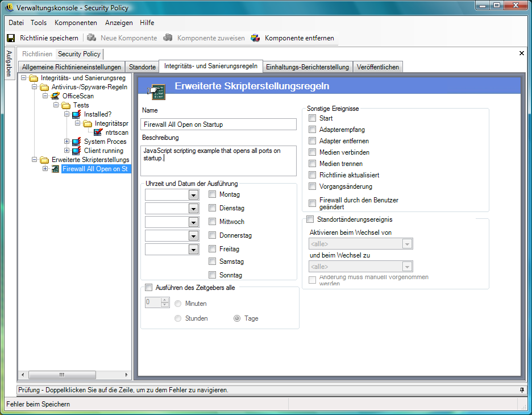This screenshot has width=532, height=415.
Task: Switch to the Veröffentlichen tab
Action: point(377,67)
